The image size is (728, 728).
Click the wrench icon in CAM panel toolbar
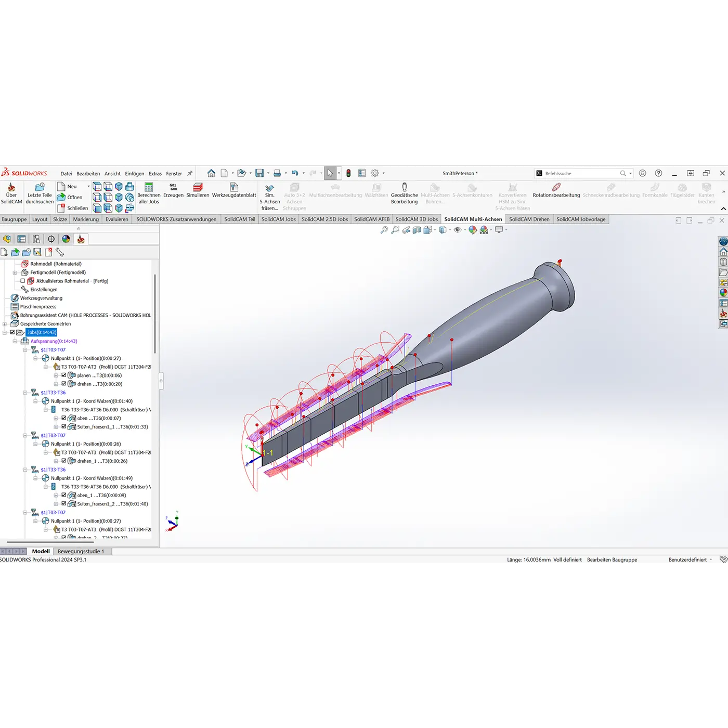pos(60,252)
